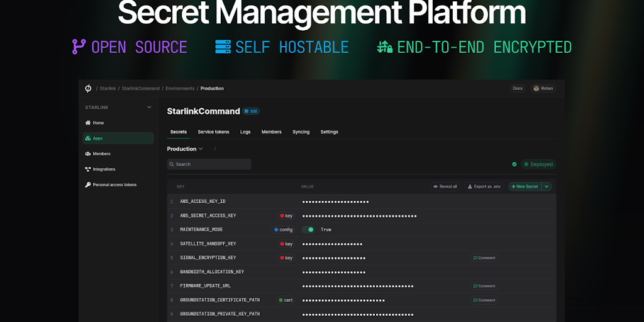Switch to the Syncing tab
This screenshot has width=644, height=322.
(x=301, y=132)
